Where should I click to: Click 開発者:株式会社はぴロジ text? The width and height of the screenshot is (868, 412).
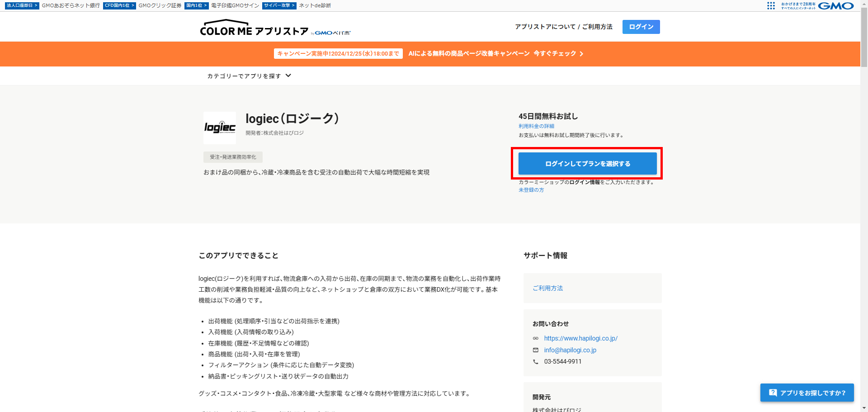[275, 133]
